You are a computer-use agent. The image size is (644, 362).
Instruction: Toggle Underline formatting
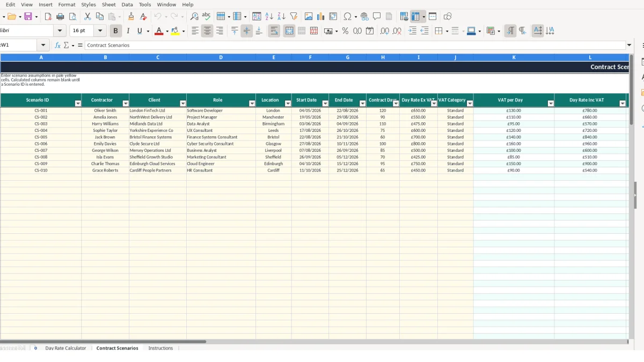tap(140, 31)
